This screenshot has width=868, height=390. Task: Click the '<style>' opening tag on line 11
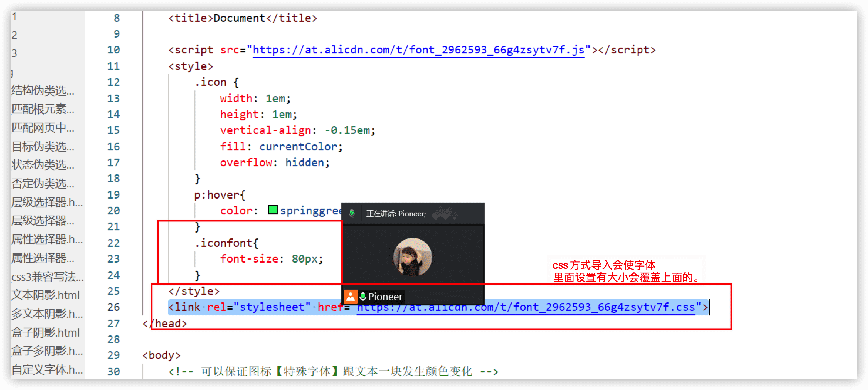tap(191, 66)
